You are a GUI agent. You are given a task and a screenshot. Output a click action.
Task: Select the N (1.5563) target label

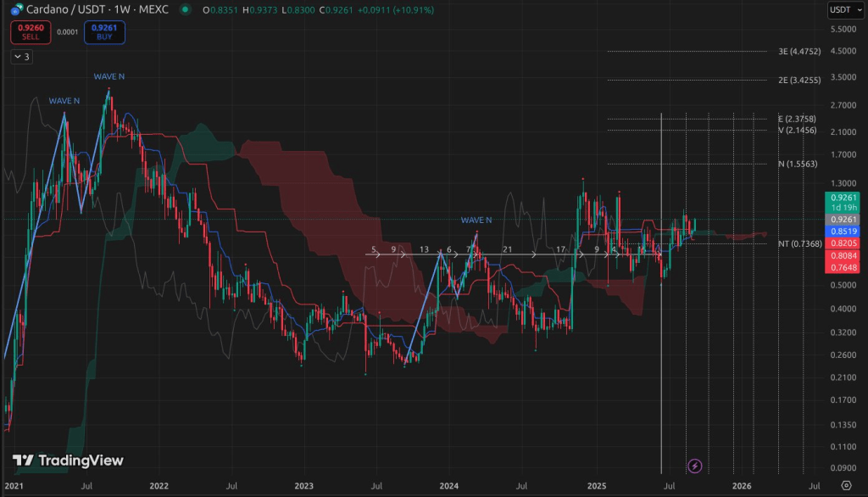coord(797,163)
